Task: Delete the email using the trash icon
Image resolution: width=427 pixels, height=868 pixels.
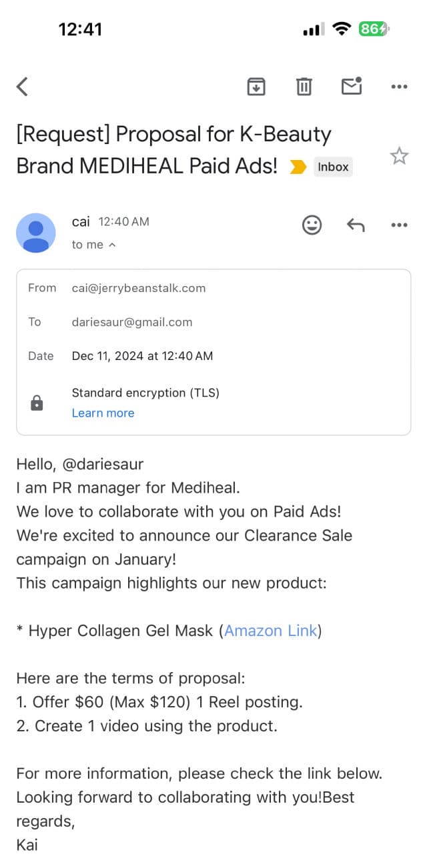Action: pos(304,87)
